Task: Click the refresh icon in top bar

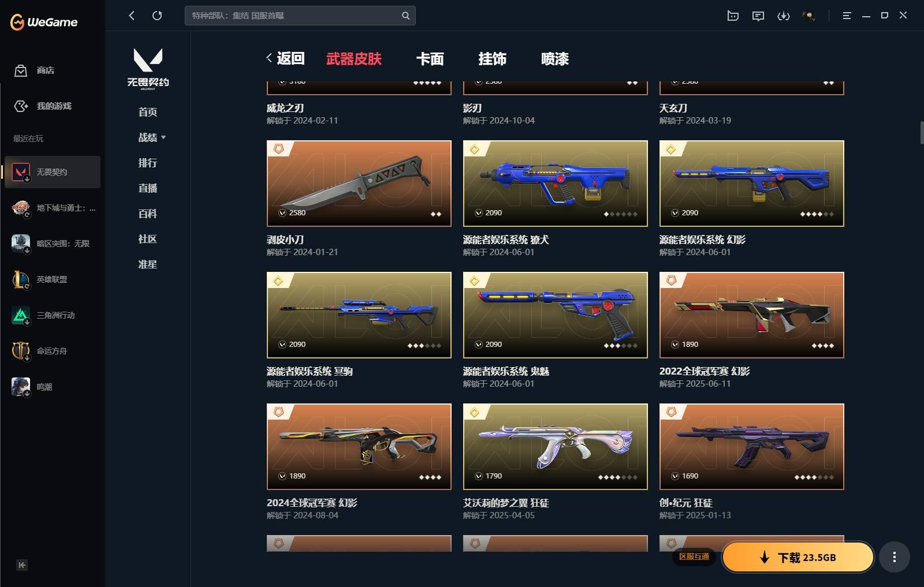Action: (157, 16)
